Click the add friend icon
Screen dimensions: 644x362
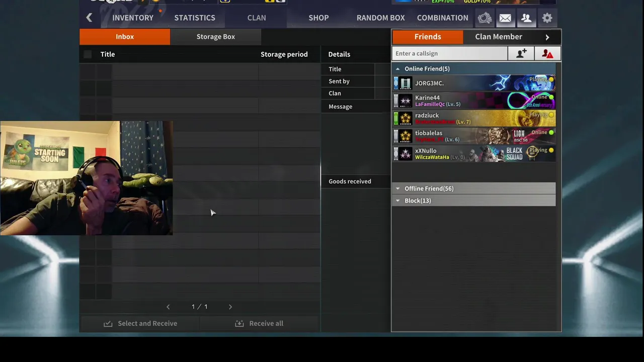click(x=521, y=53)
